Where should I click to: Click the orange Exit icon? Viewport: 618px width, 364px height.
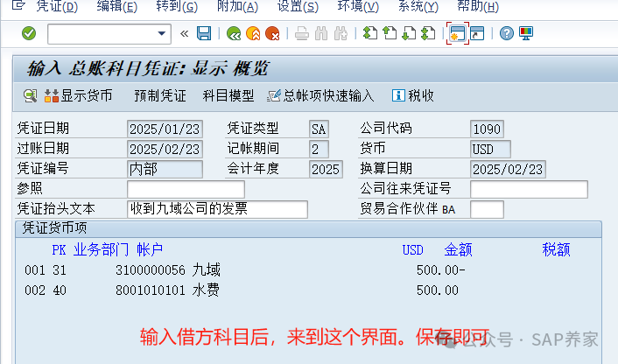coord(253,33)
